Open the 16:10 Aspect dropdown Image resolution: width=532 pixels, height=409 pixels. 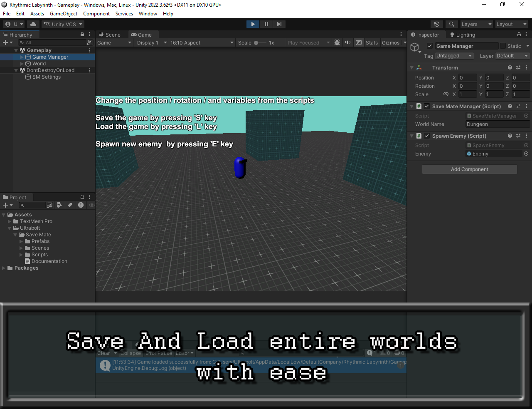(202, 42)
